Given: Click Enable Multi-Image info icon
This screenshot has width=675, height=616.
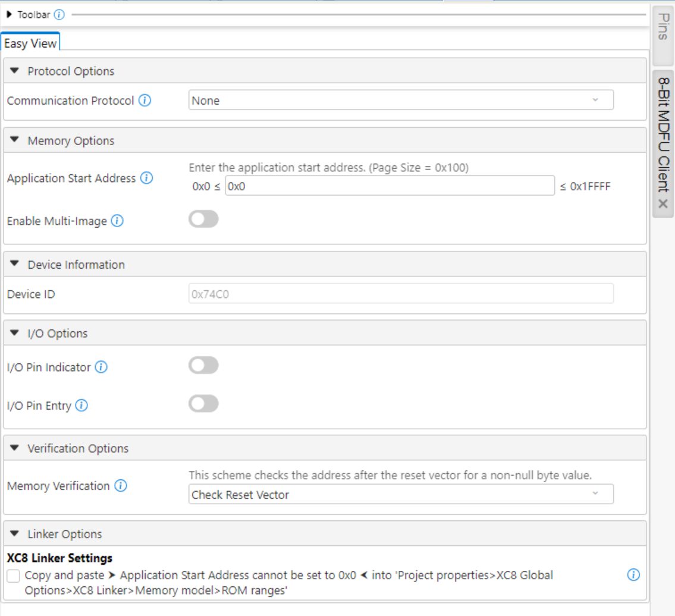Looking at the screenshot, I should (x=117, y=221).
